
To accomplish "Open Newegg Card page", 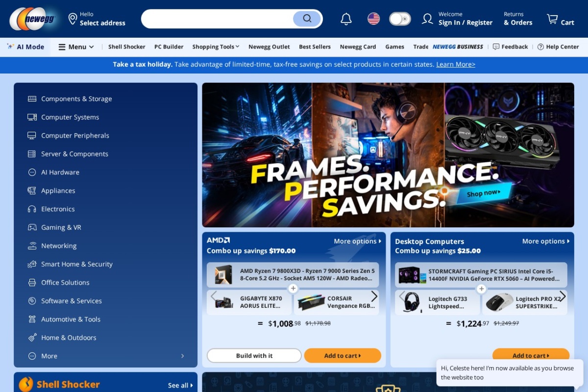I will (x=358, y=47).
